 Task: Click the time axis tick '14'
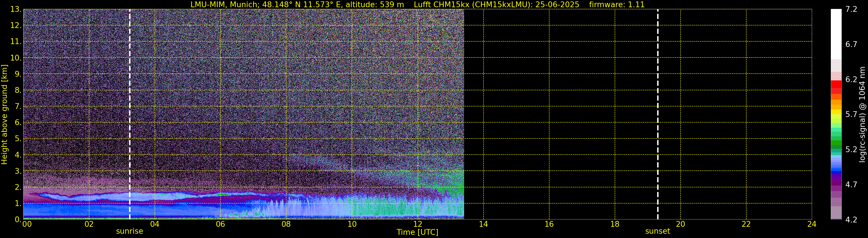483,224
